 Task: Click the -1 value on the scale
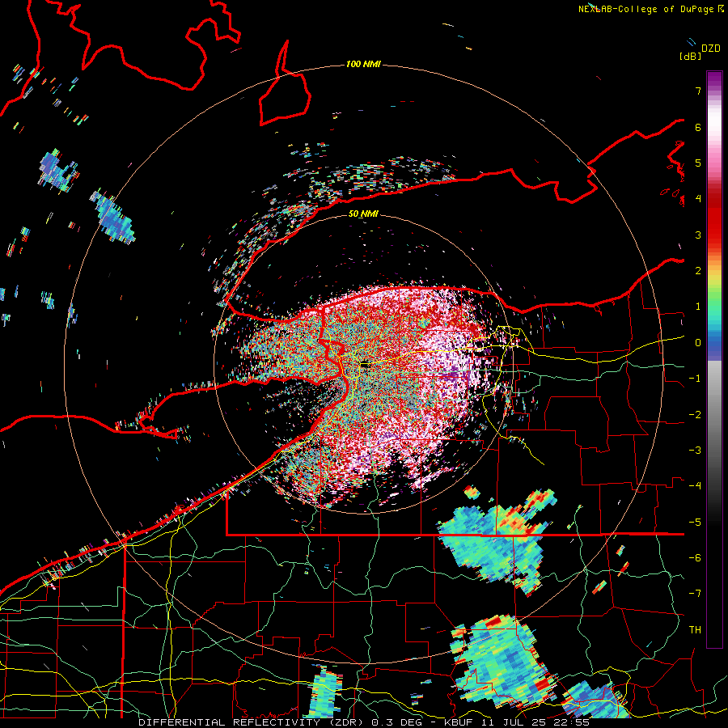click(x=695, y=379)
